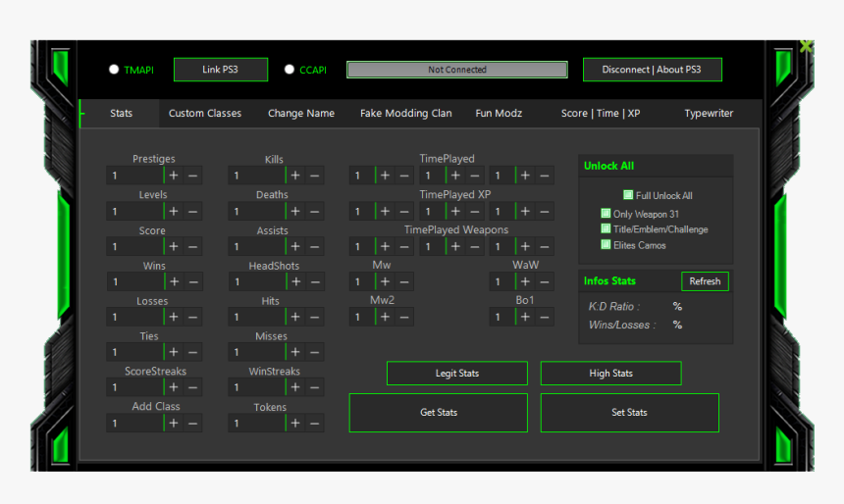Decrement Tokens with minus button

click(x=314, y=424)
